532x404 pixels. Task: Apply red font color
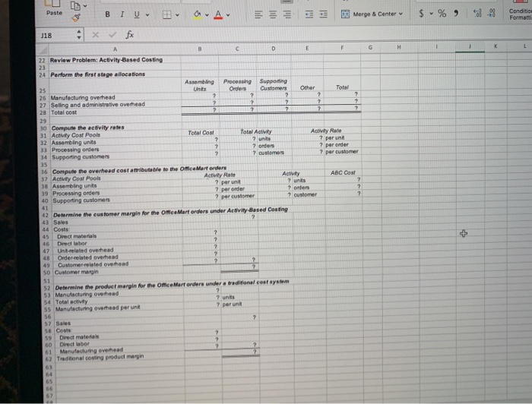[218, 14]
